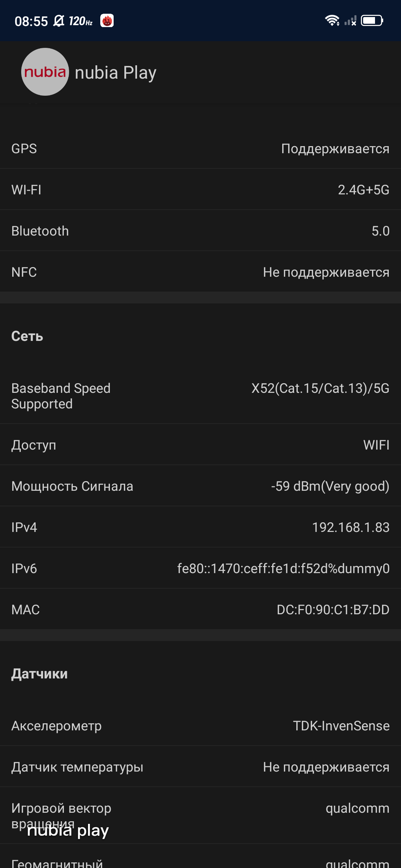The image size is (401, 868).
Task: Tap the IPv4 address 192.168.1.83
Action: (x=351, y=527)
